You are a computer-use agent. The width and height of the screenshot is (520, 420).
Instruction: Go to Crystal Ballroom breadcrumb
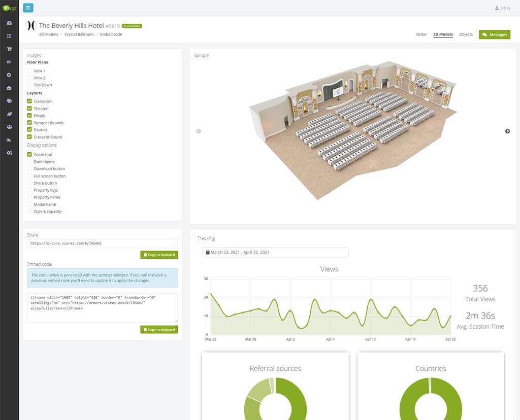79,34
